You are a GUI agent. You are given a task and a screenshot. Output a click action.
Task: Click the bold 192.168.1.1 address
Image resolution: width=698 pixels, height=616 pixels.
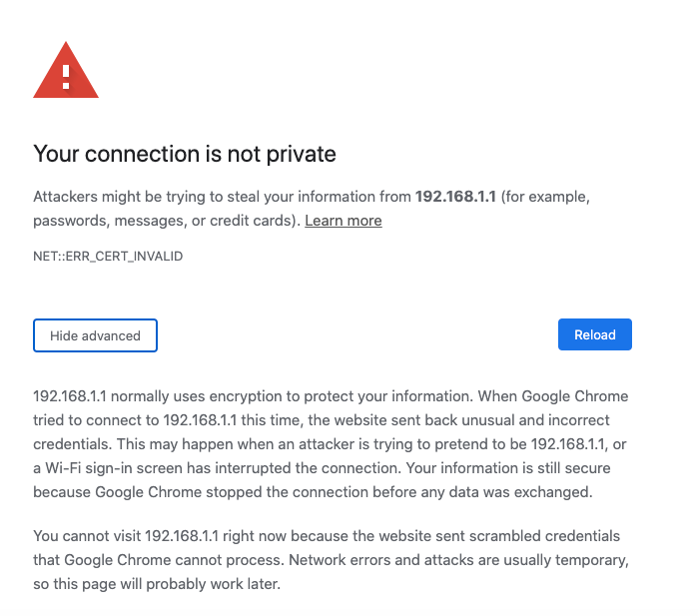click(455, 197)
